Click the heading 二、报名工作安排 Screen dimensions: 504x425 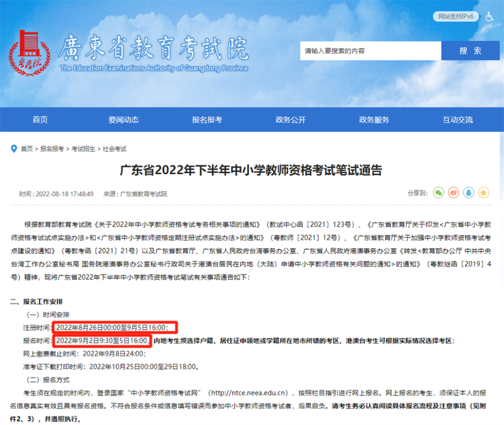(x=36, y=302)
